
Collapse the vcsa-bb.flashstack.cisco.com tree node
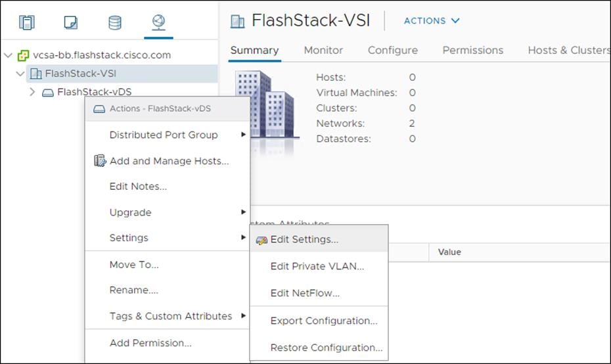tap(8, 55)
